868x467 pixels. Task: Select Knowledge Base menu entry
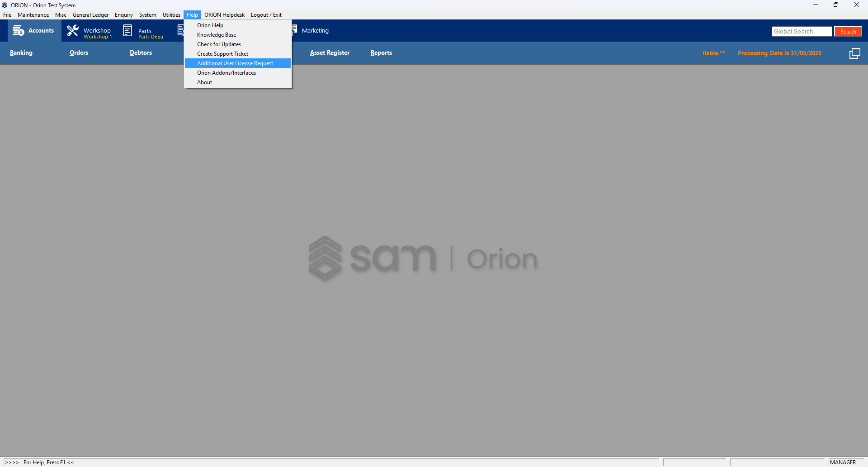coord(238,35)
